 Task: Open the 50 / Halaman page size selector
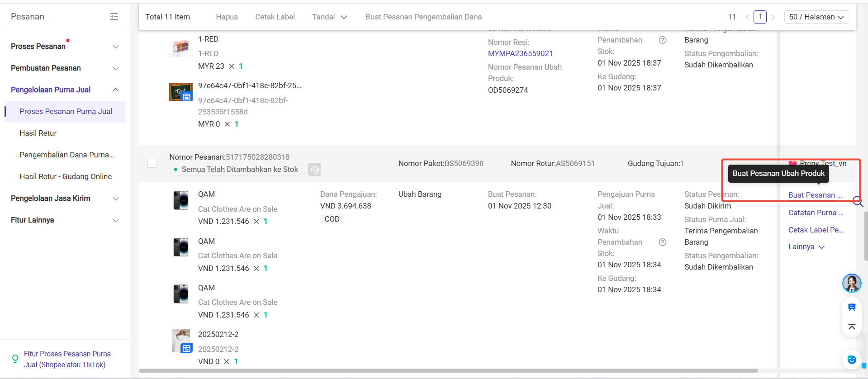pyautogui.click(x=816, y=17)
